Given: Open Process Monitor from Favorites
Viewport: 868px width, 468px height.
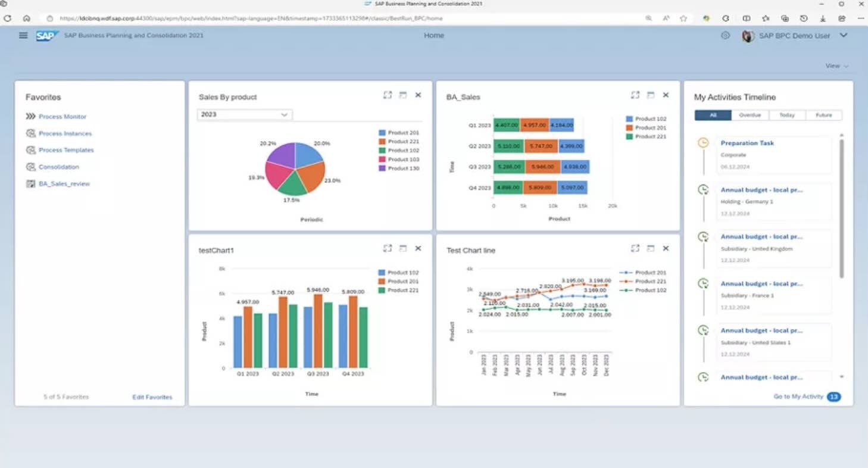Looking at the screenshot, I should pos(63,117).
